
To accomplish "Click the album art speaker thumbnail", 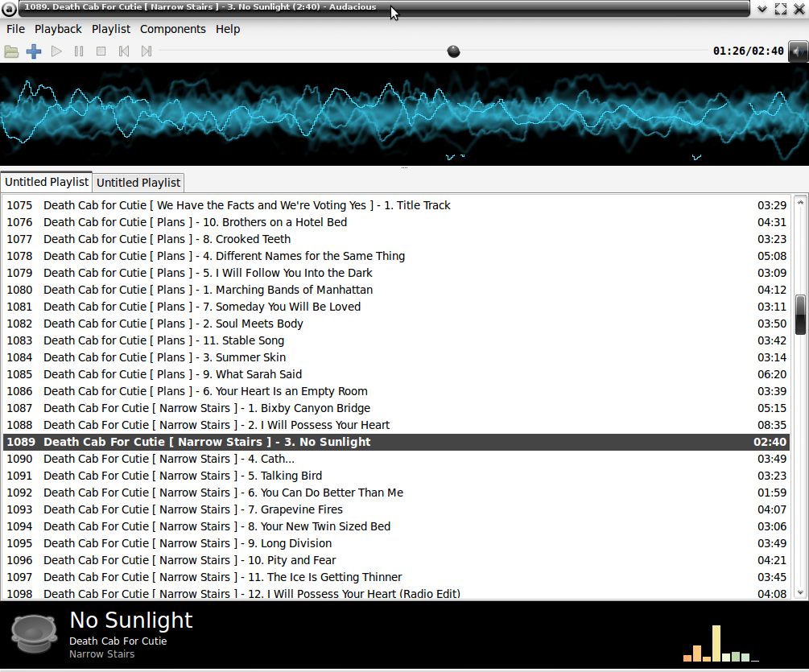I will coord(34,634).
